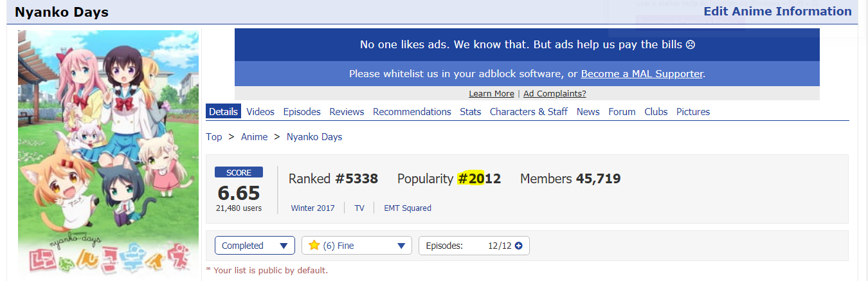Open the Completed status dropdown
Image resolution: width=868 pixels, height=281 pixels.
[255, 246]
